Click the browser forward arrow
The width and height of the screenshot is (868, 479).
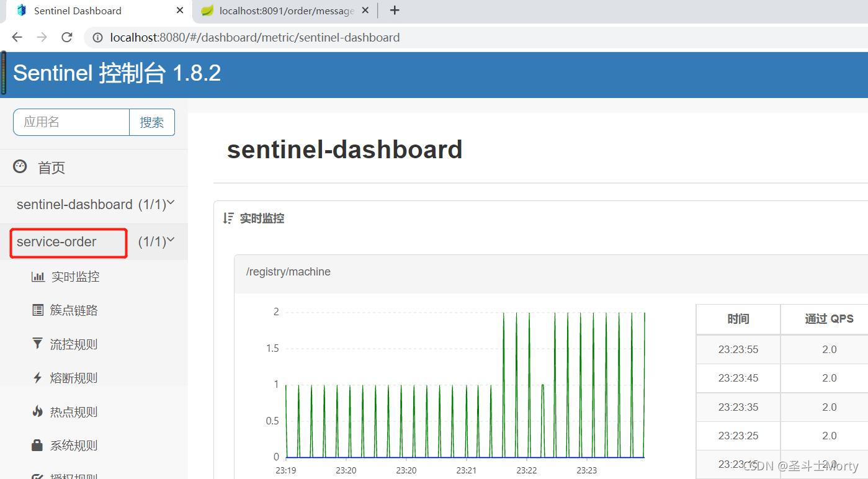42,37
